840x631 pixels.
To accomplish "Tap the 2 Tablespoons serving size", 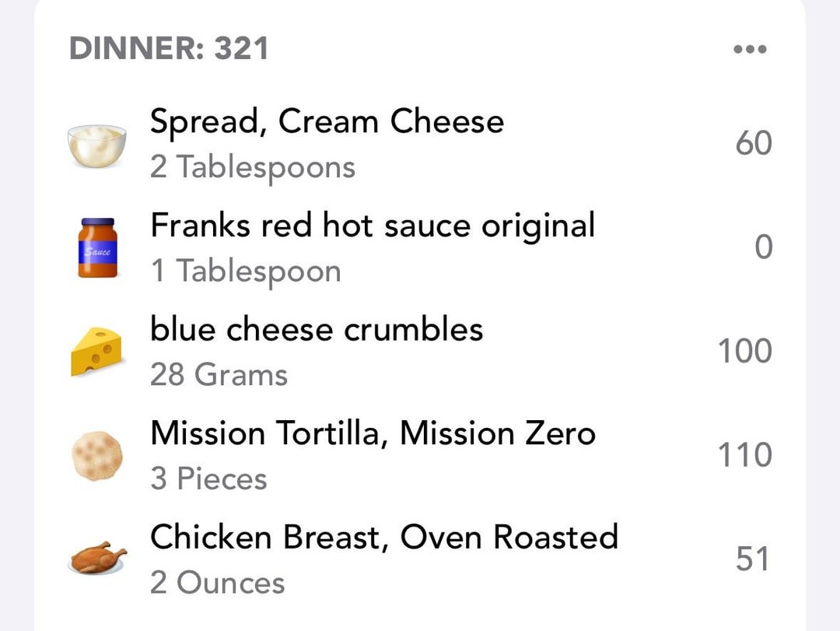I will (x=252, y=168).
